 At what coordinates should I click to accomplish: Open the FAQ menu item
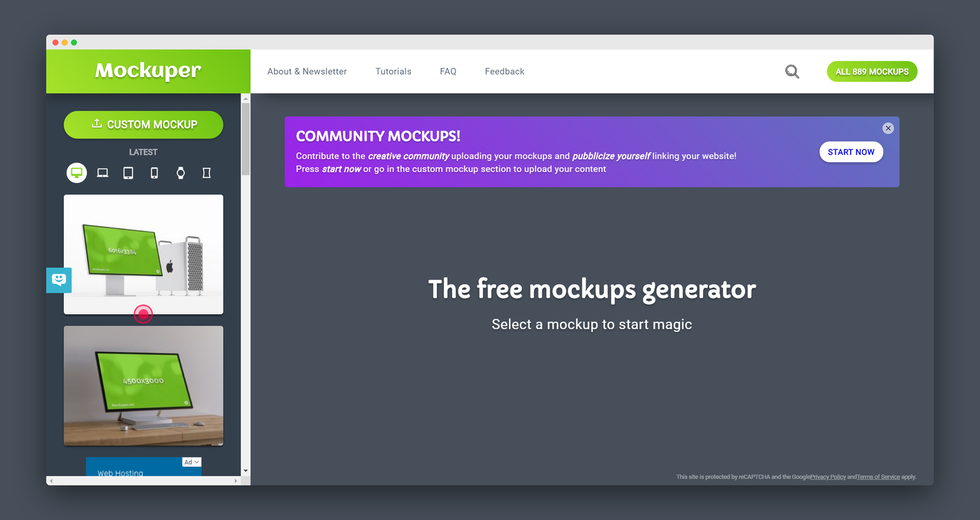pyautogui.click(x=448, y=72)
